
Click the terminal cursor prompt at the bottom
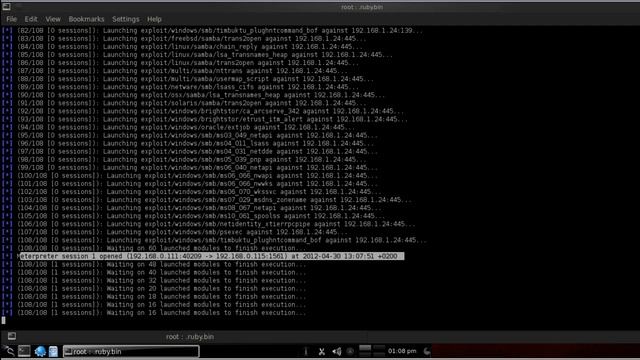(4, 321)
